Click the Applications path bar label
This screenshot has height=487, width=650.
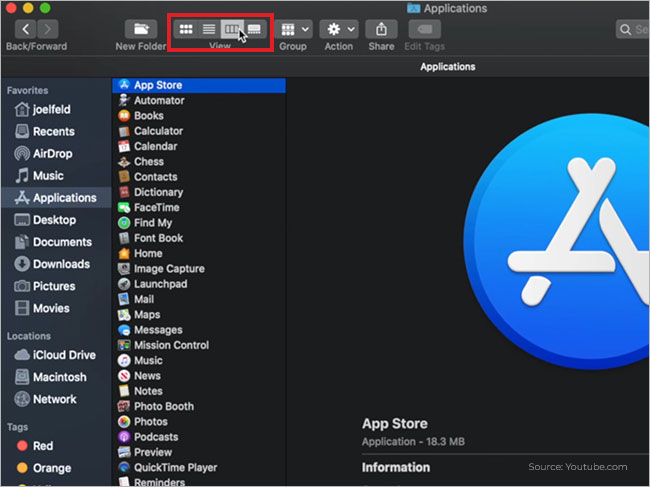pyautogui.click(x=448, y=67)
